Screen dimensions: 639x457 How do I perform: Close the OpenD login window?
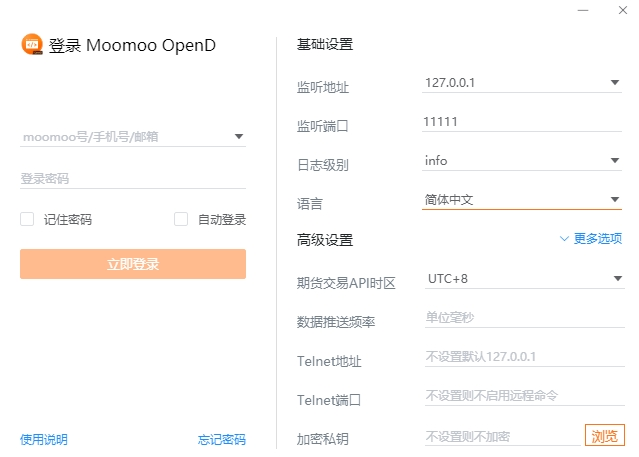(x=620, y=10)
